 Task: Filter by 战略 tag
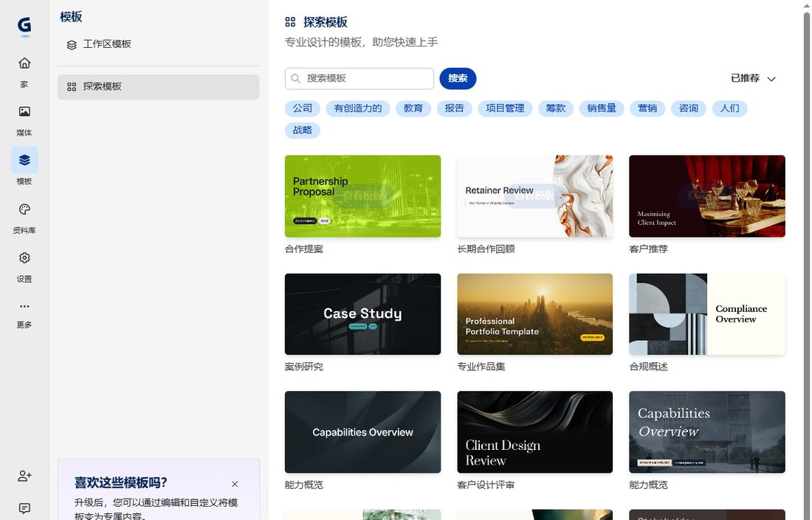point(303,130)
